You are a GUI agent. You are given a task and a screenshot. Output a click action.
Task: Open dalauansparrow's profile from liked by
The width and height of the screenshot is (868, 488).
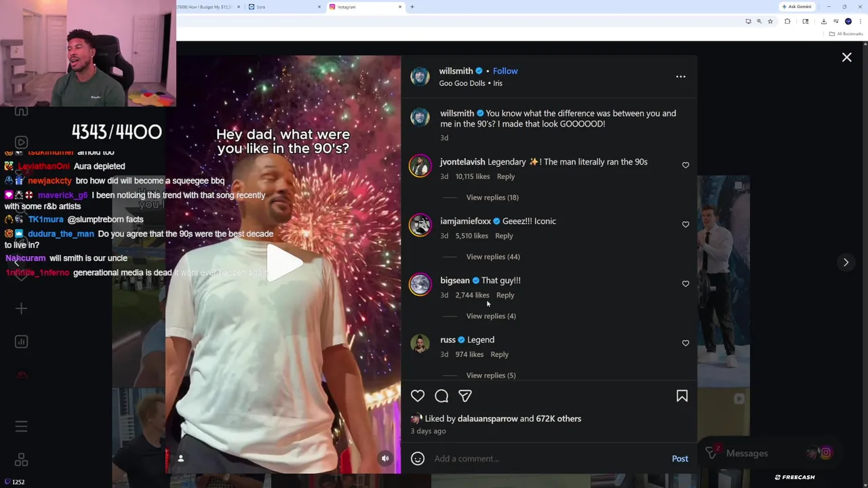(488, 419)
